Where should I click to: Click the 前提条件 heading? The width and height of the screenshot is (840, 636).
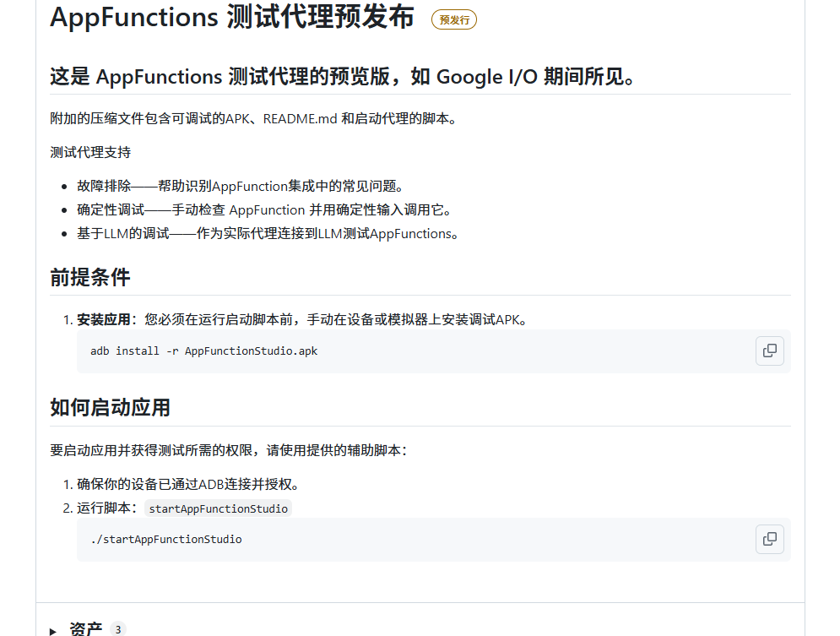tap(90, 277)
